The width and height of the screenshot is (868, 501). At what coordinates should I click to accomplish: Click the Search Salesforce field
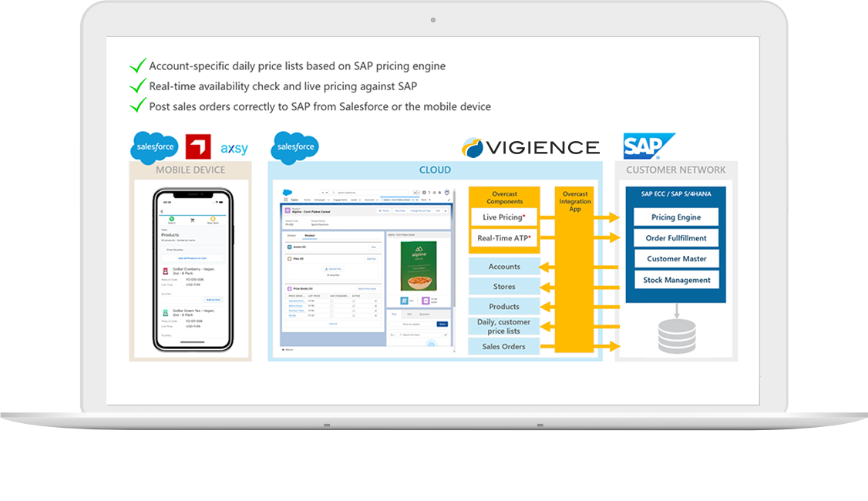[369, 193]
